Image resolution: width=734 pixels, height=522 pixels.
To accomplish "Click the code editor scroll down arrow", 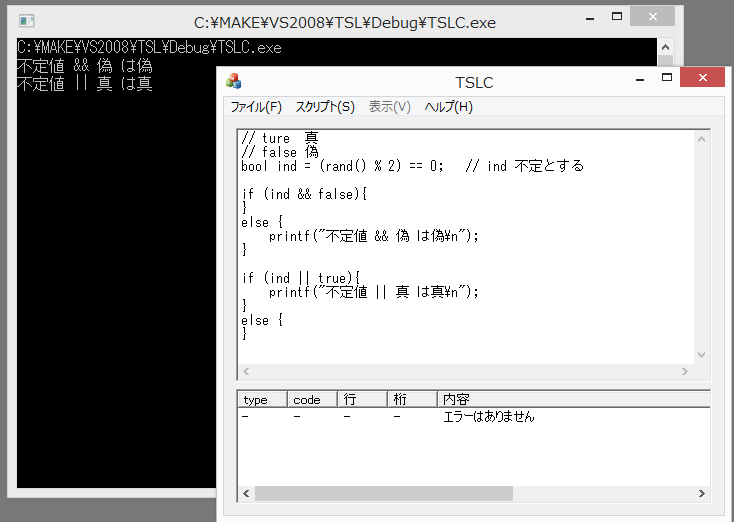I will (x=701, y=355).
